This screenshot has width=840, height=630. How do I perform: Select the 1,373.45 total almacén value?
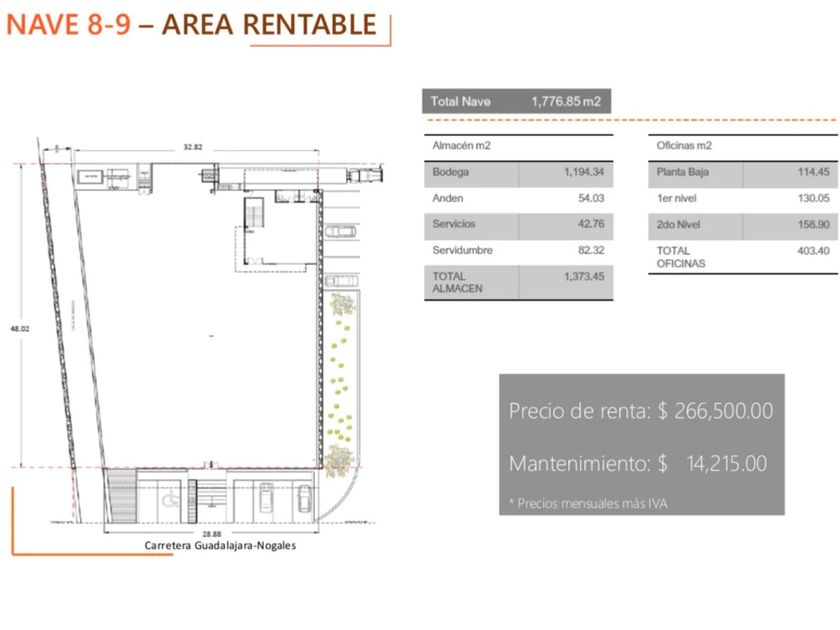tap(584, 276)
